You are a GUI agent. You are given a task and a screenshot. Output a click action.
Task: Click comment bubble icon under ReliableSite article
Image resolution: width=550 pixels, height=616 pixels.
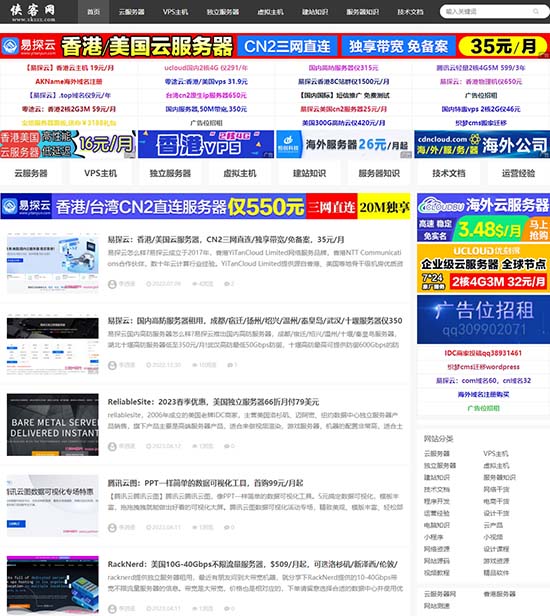pos(227,446)
